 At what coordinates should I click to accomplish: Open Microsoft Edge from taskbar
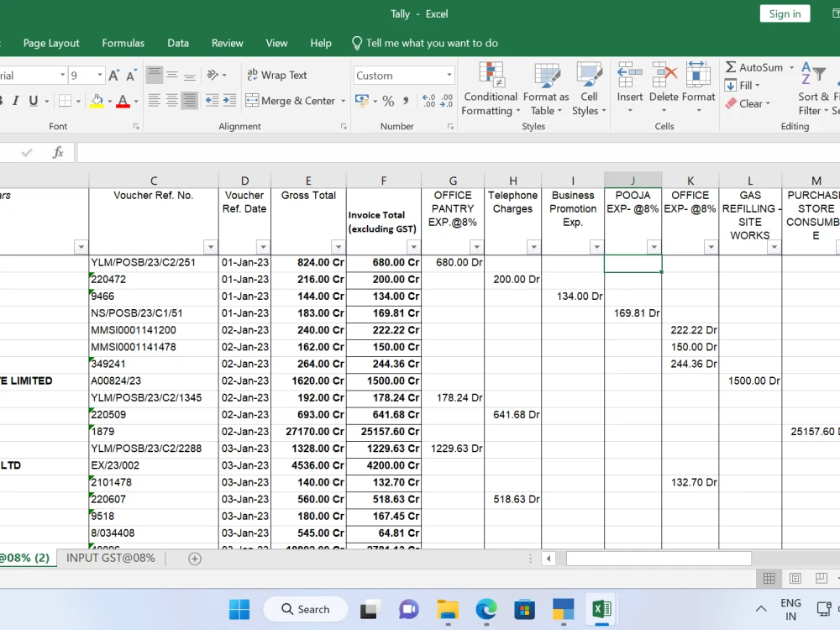pos(486,609)
